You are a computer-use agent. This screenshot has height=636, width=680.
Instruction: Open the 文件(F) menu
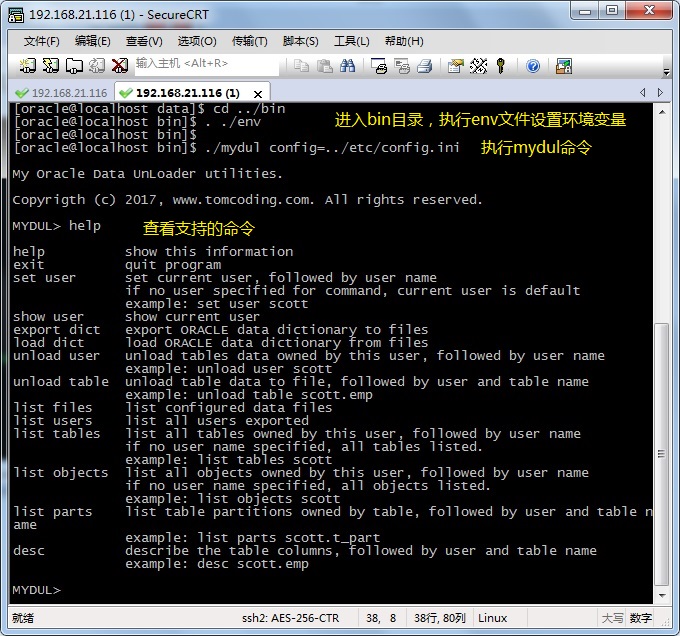pos(41,41)
